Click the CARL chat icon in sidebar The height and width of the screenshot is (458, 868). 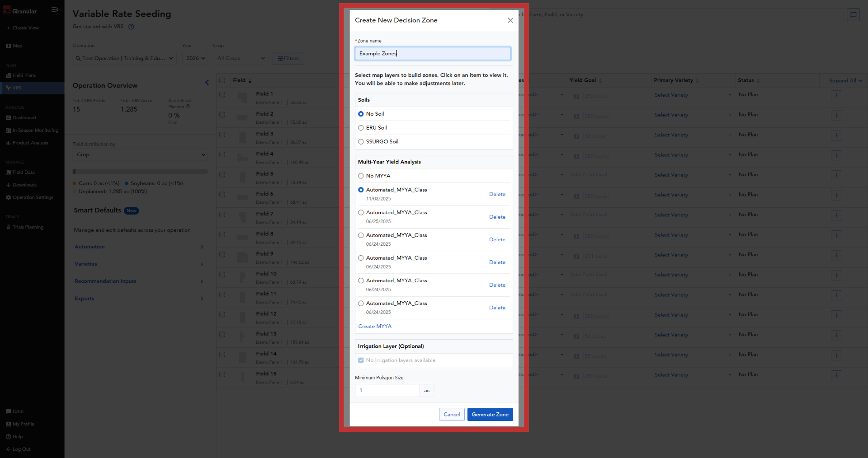(x=8, y=411)
